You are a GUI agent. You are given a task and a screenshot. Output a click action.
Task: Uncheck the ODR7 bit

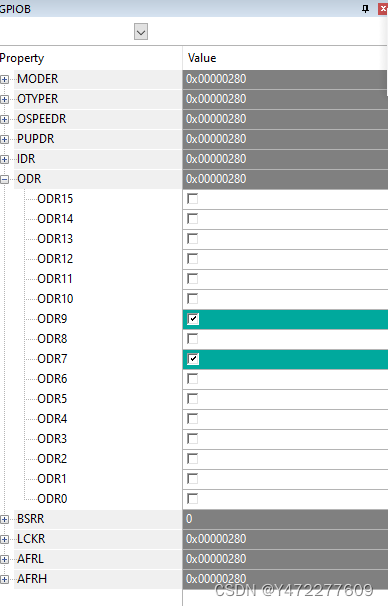pyautogui.click(x=193, y=359)
